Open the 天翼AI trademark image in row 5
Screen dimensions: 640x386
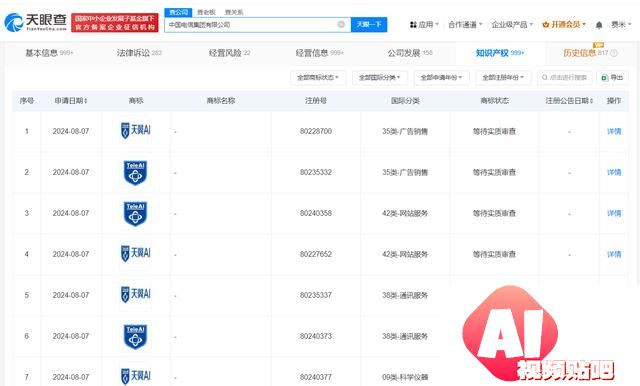click(136, 294)
